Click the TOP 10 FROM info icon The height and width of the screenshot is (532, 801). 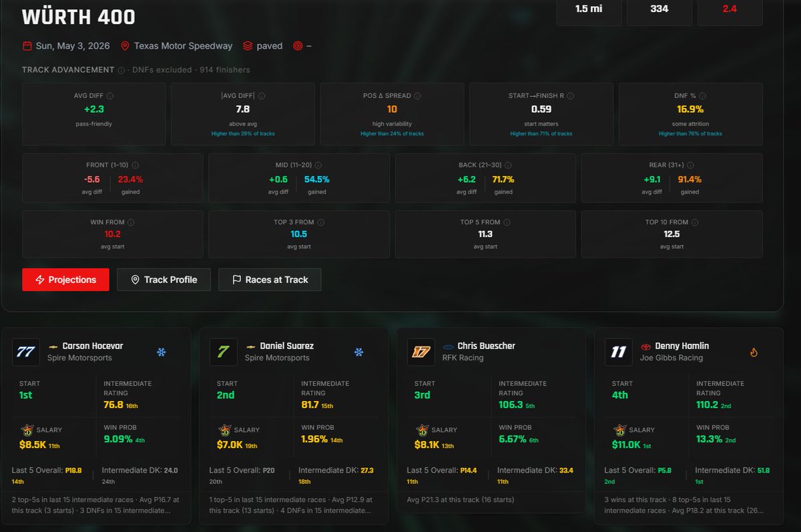pyautogui.click(x=696, y=222)
